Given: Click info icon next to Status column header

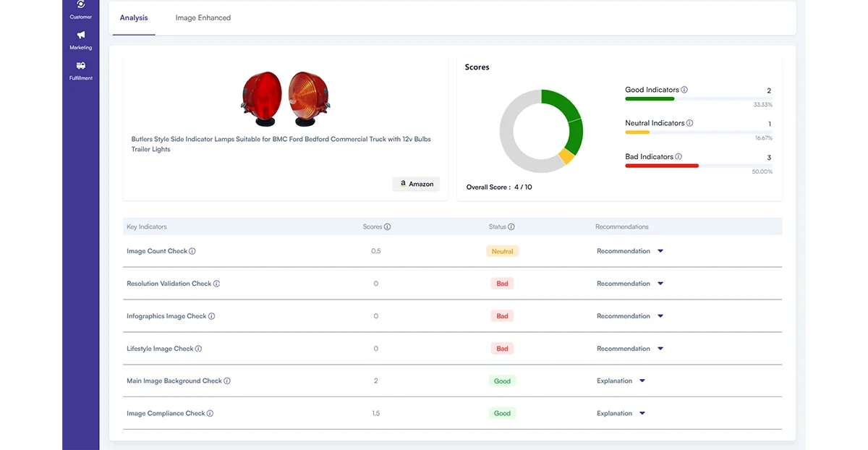Looking at the screenshot, I should pyautogui.click(x=511, y=226).
